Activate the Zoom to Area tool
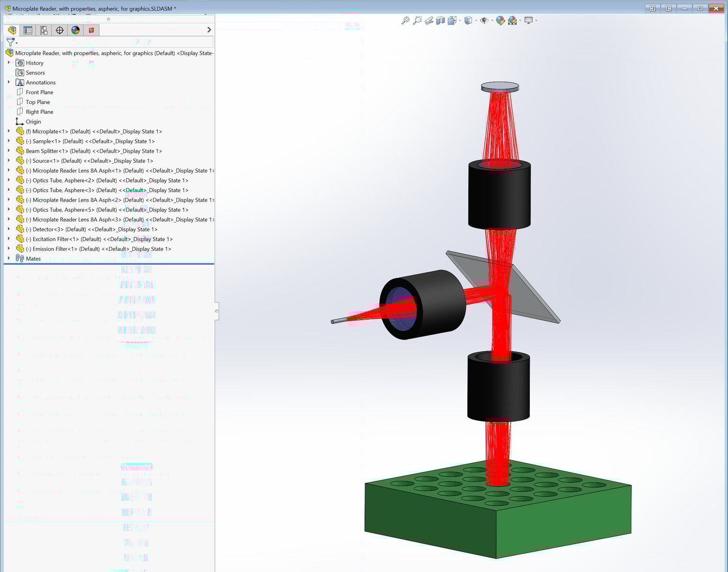This screenshot has height=572, width=728. tap(418, 20)
